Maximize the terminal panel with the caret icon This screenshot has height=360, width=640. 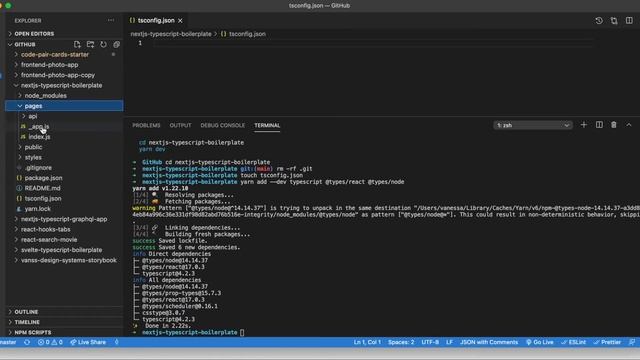pos(629,125)
